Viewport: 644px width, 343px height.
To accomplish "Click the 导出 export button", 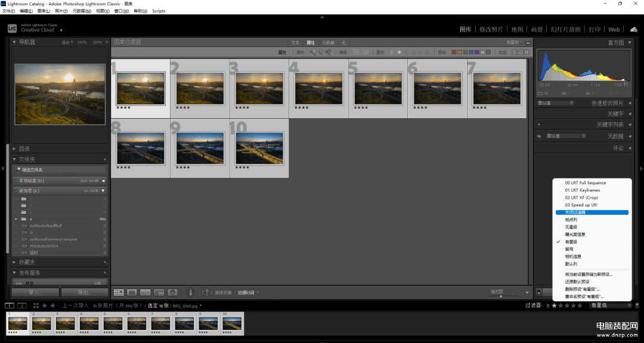I will click(84, 292).
